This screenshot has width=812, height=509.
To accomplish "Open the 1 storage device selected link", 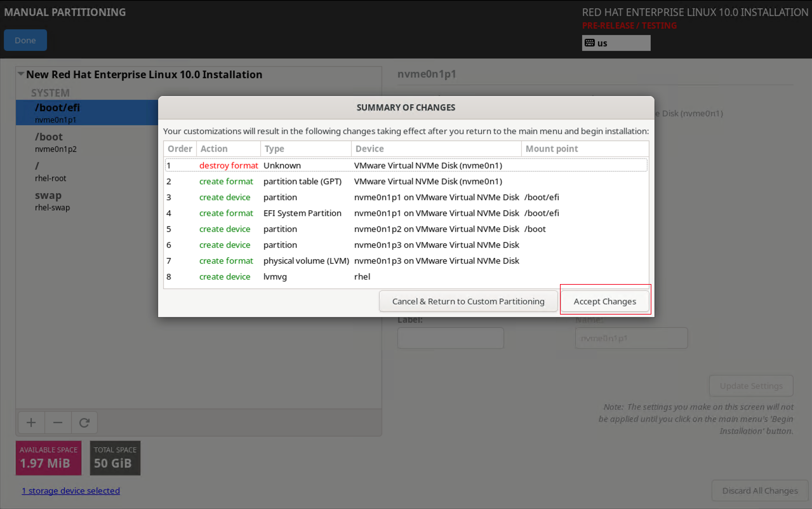I will pyautogui.click(x=70, y=491).
